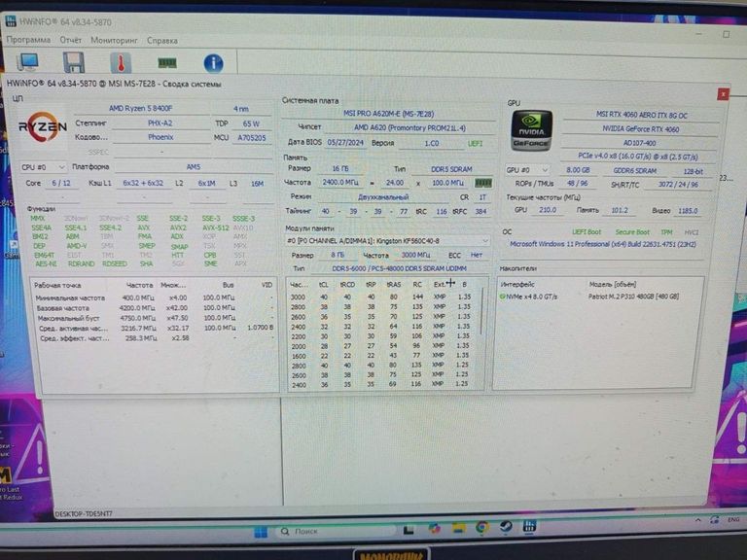This screenshot has height=560, width=747.
Task: Select the 3000 row in timings table
Action: click(382, 297)
